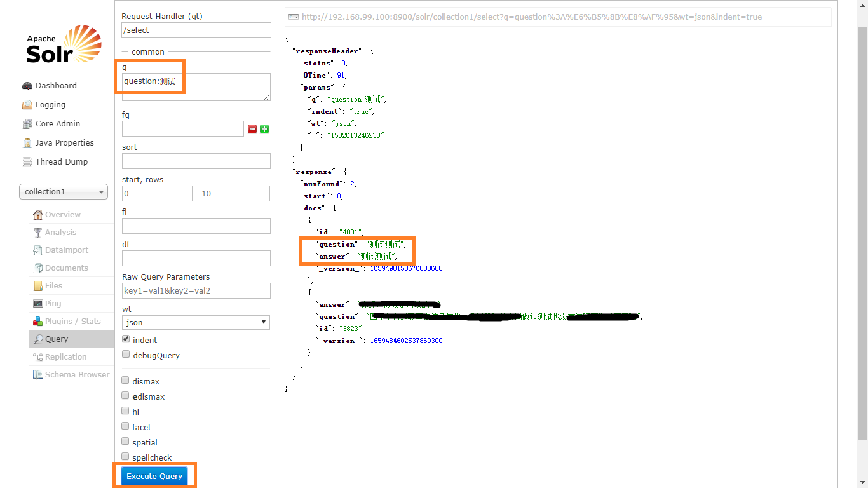Click the numFound value 2

coord(353,184)
